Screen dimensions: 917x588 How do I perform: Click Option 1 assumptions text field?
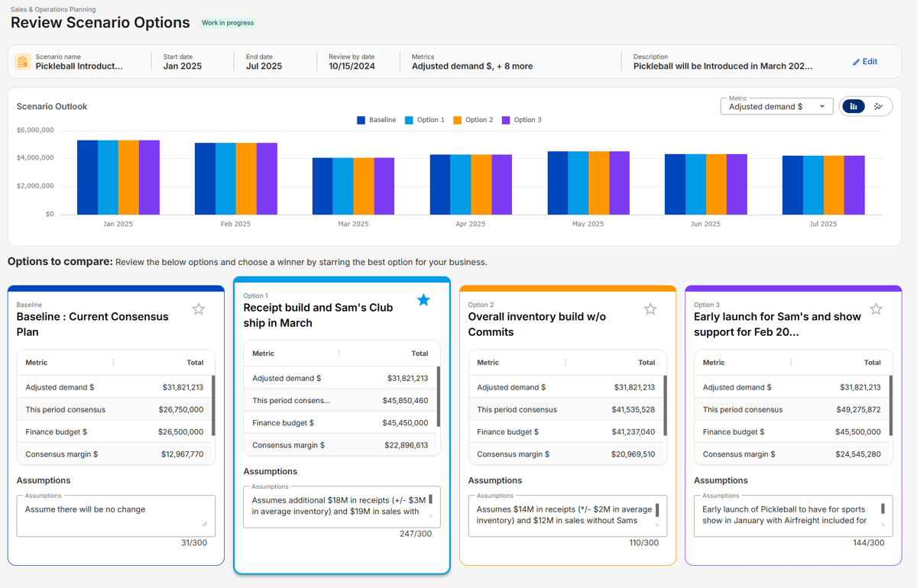tap(342, 506)
